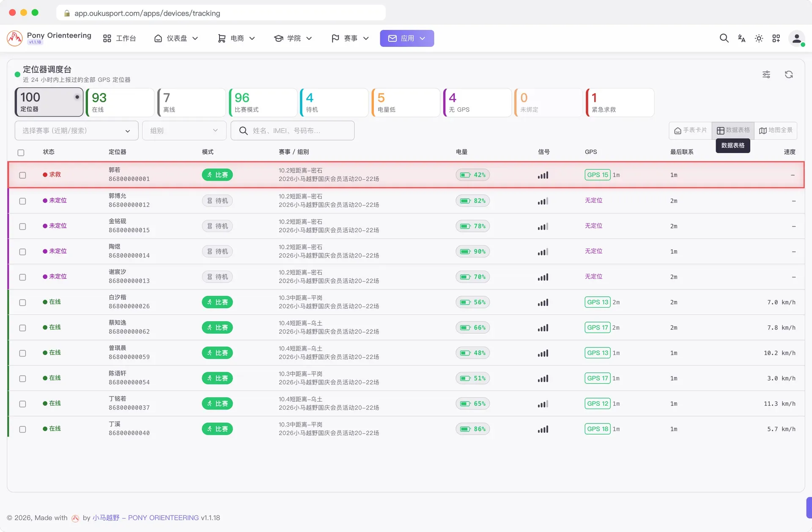812x532 pixels.
Task: Open the 工作台 nav item
Action: click(x=119, y=38)
